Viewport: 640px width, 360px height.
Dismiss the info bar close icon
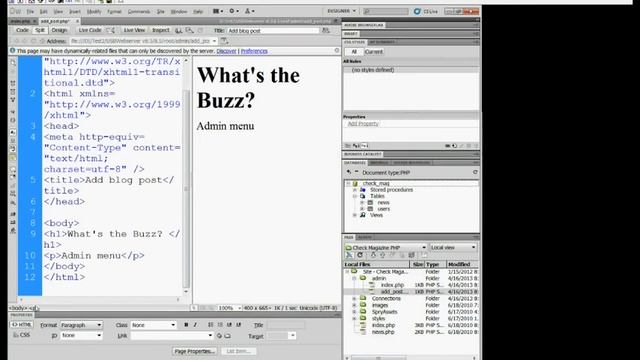click(337, 51)
